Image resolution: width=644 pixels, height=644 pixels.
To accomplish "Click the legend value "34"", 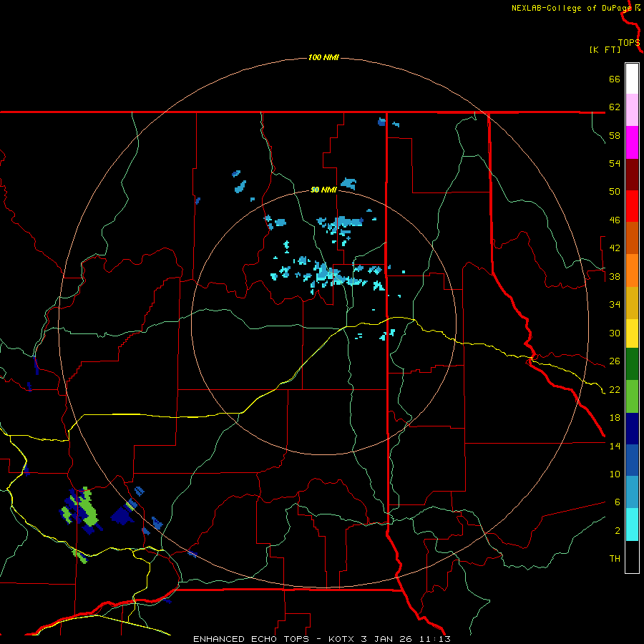I will [x=615, y=305].
